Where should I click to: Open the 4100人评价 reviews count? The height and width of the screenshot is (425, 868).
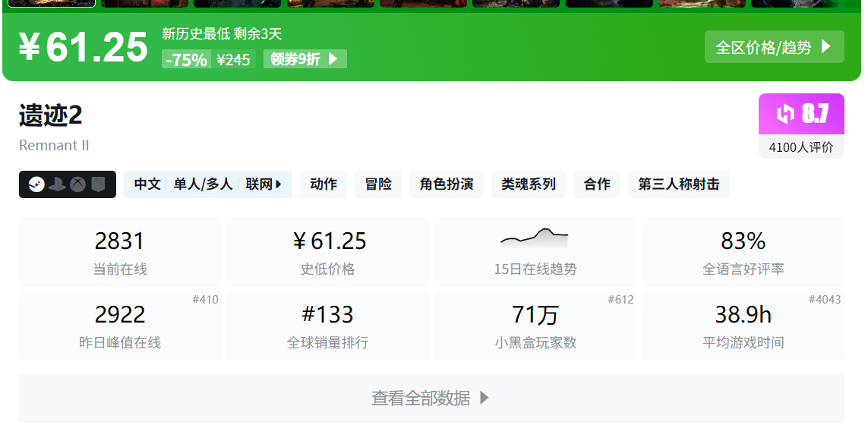801,147
